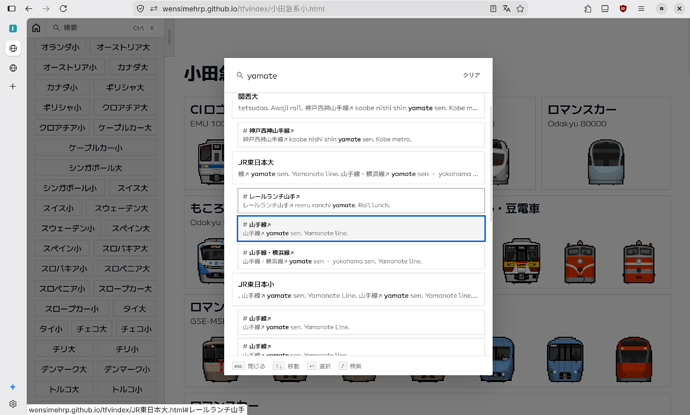Open the 神戸西神山手線 result
Viewport: 690px width, 415px height.
tap(361, 135)
